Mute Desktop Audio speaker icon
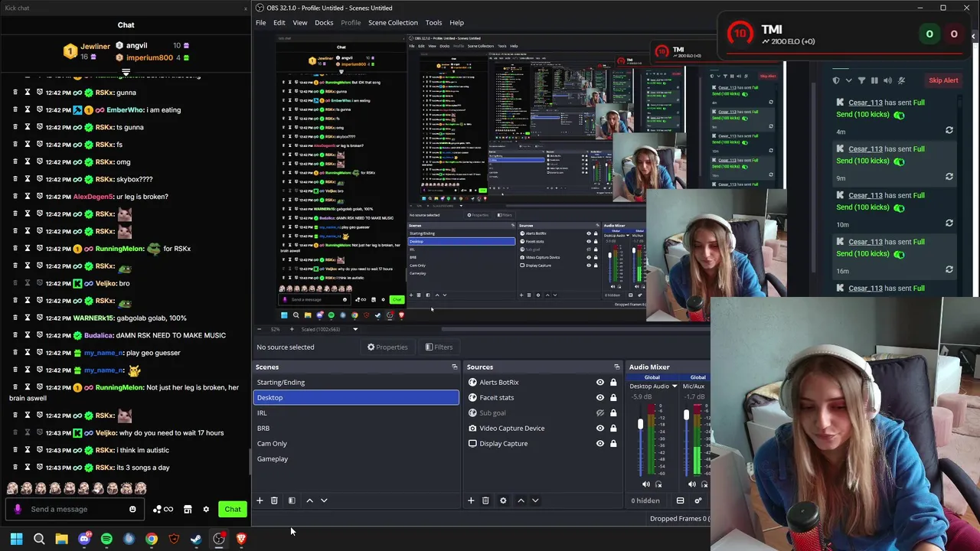 (x=645, y=484)
